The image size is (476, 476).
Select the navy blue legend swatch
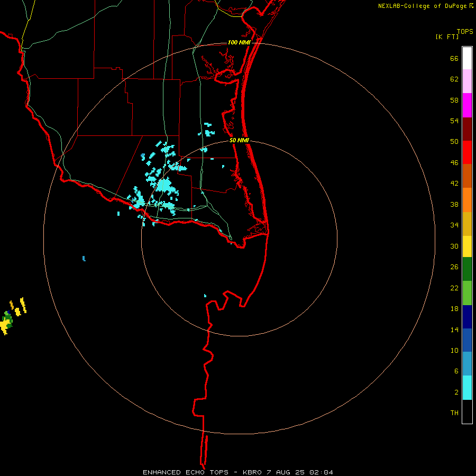tap(467, 317)
